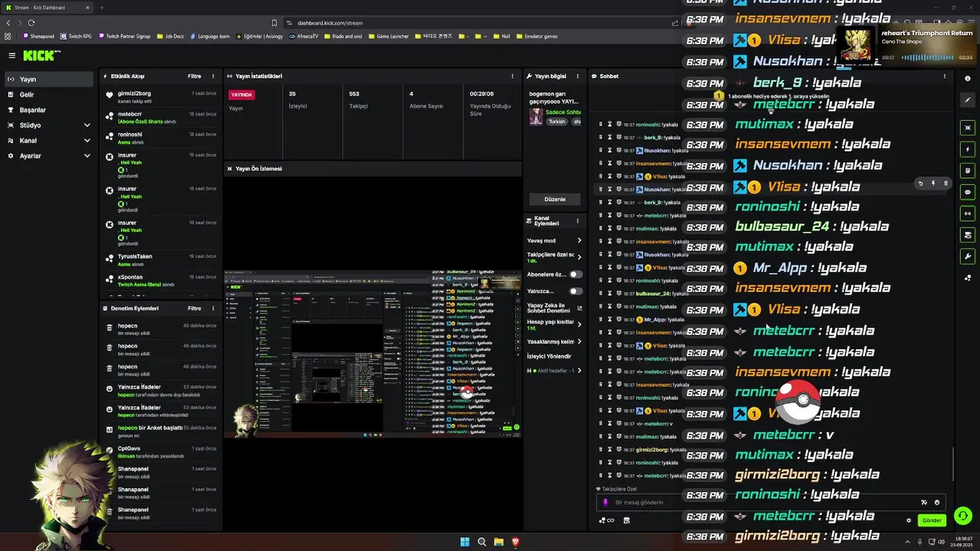Click the Sohbet chat scrollbar
Image resolution: width=980 pixels, height=551 pixels.
point(952,464)
